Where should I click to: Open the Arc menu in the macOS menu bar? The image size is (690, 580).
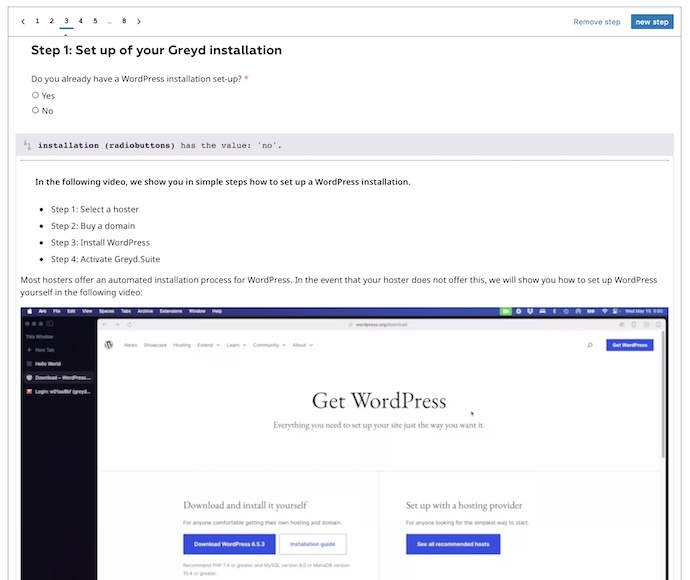tap(43, 311)
